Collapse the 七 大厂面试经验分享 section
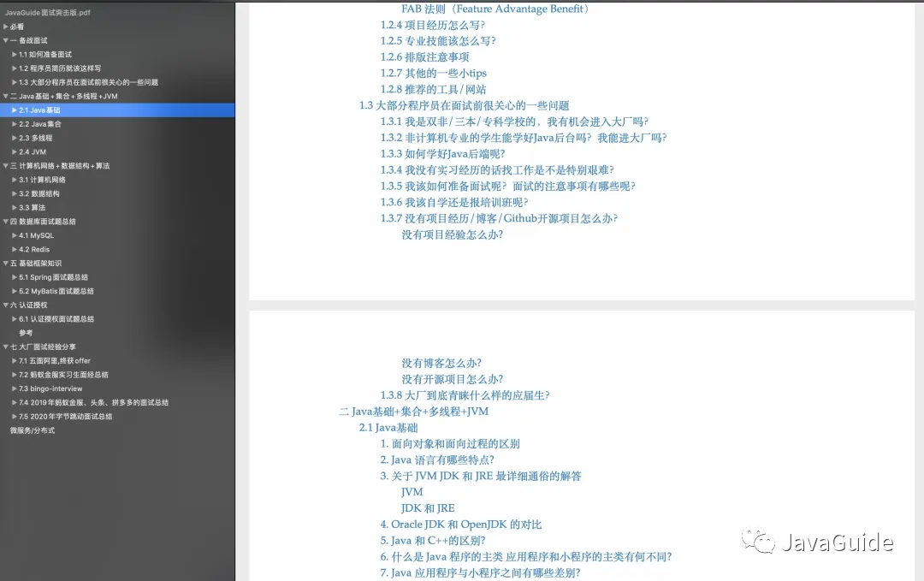This screenshot has width=924, height=581. [x=5, y=347]
